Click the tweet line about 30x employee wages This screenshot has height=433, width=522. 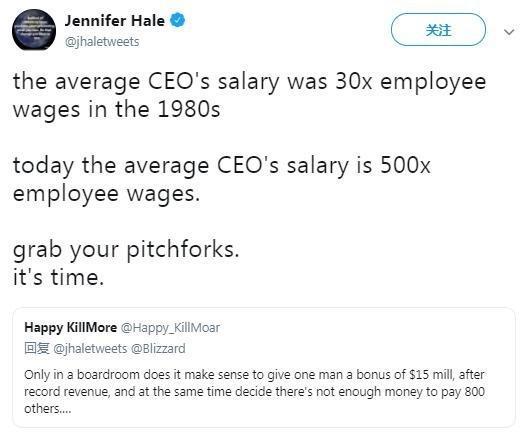pyautogui.click(x=249, y=82)
